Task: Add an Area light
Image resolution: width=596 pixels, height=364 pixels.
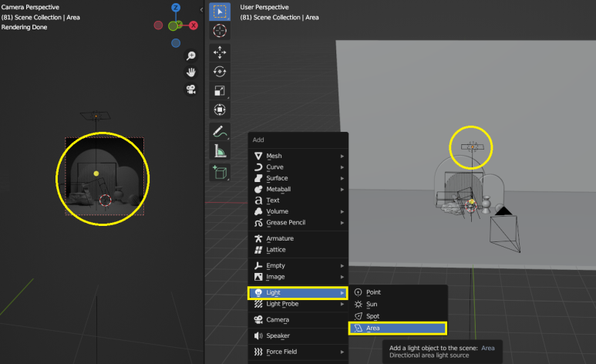Action: click(398, 329)
